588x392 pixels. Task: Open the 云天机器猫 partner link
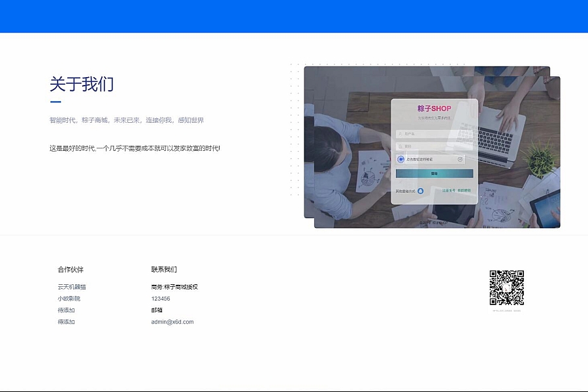(x=72, y=287)
